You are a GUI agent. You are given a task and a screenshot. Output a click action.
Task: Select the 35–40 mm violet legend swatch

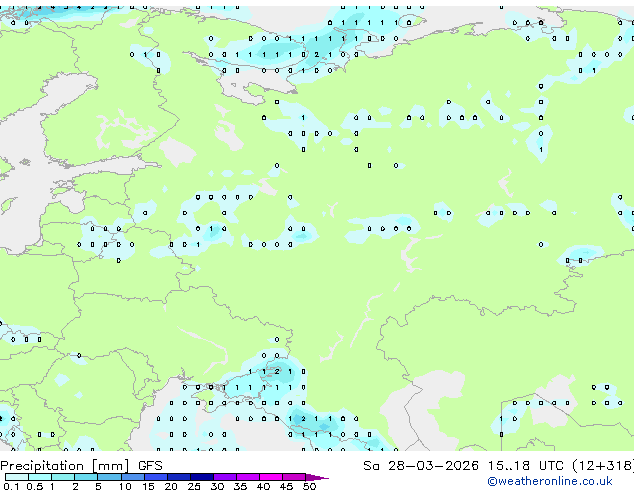pyautogui.click(x=248, y=477)
